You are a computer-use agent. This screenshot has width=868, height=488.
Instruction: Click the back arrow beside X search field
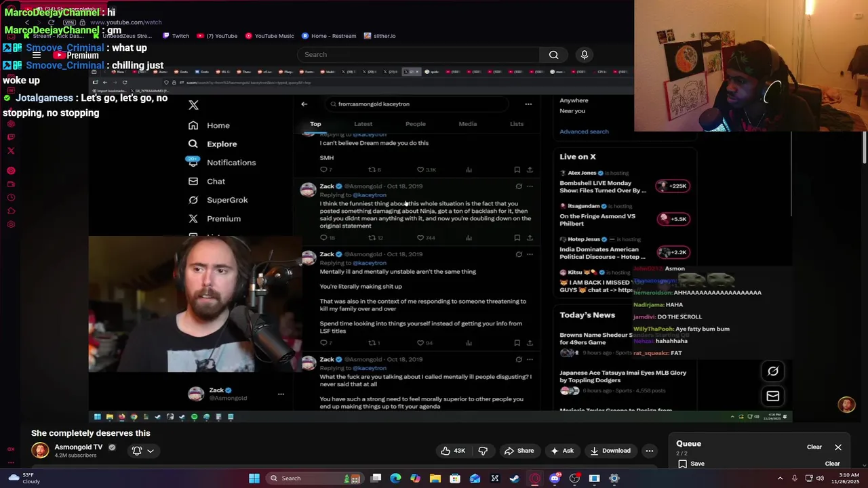(304, 104)
